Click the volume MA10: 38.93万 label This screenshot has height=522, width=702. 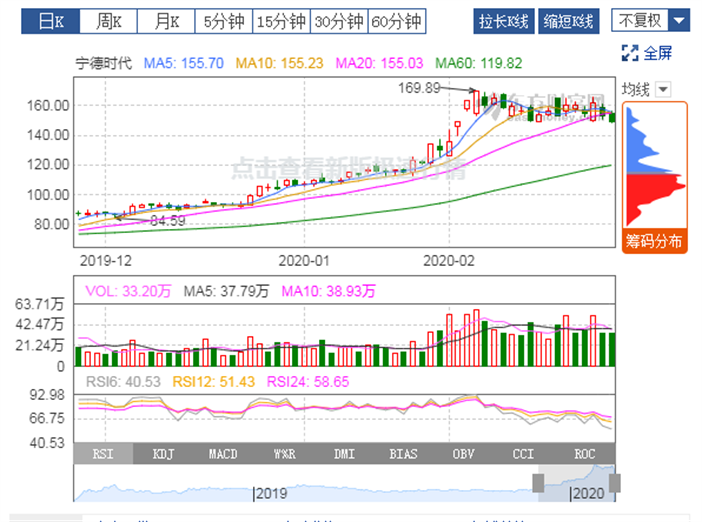[328, 291]
